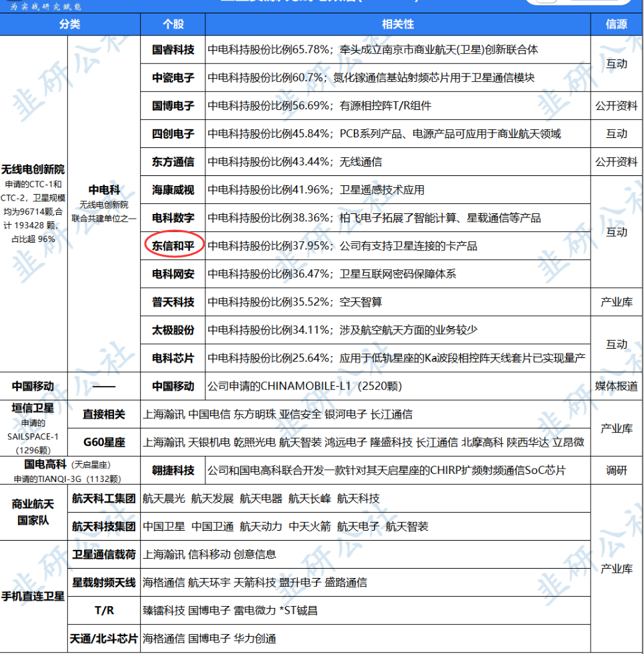The image size is (644, 654).
Task: Click the 60.7% 氮化镓 description cell
Action: (x=398, y=77)
